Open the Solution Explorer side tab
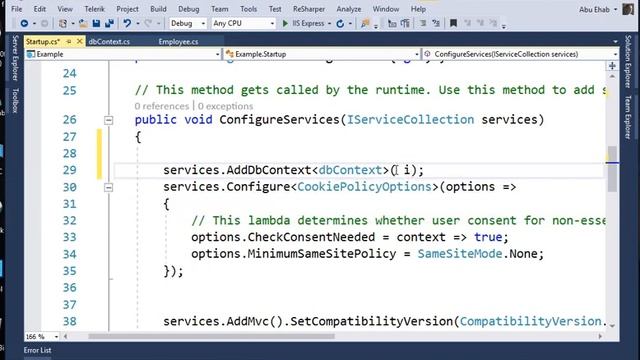Viewport: 640px width, 360px height. 628,62
